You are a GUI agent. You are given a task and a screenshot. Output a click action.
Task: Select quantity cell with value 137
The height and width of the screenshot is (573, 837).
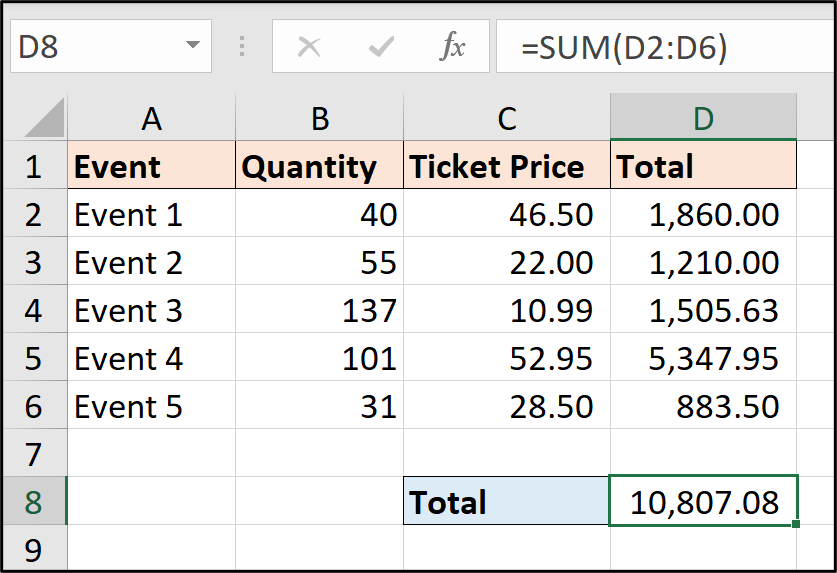pyautogui.click(x=319, y=309)
